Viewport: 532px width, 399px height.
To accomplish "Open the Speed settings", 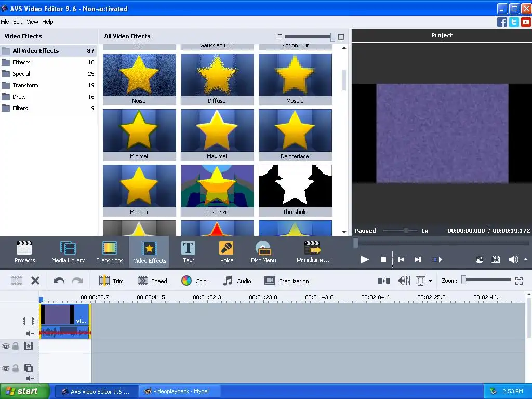I will (x=152, y=281).
